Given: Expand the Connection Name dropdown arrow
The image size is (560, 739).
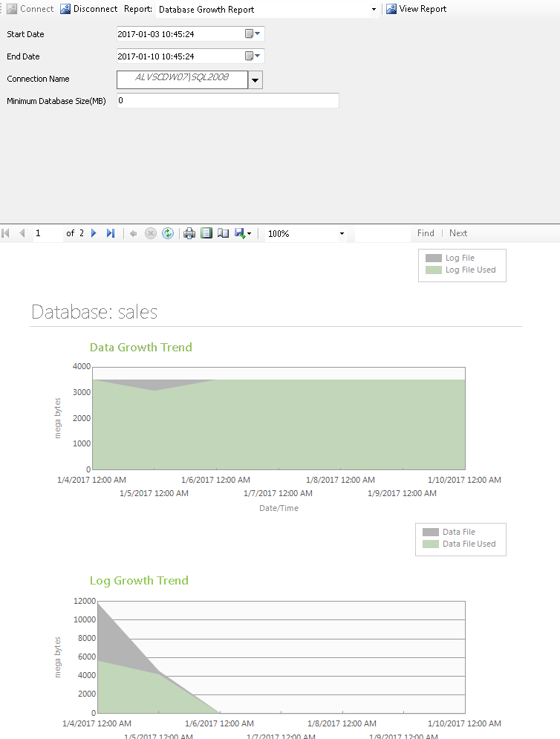Looking at the screenshot, I should [x=255, y=80].
